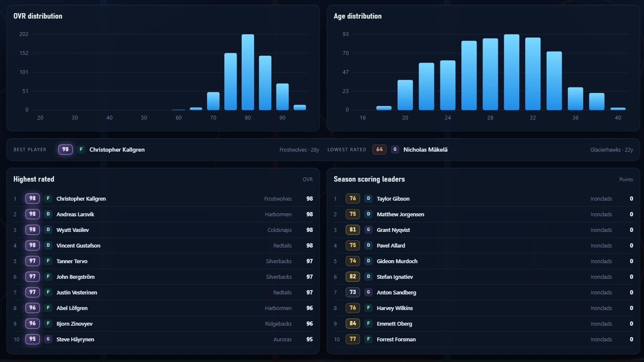This screenshot has height=362, width=644.
Task: Click Frostwolves team in Kallgren's Highest rated row
Action: pyautogui.click(x=278, y=199)
